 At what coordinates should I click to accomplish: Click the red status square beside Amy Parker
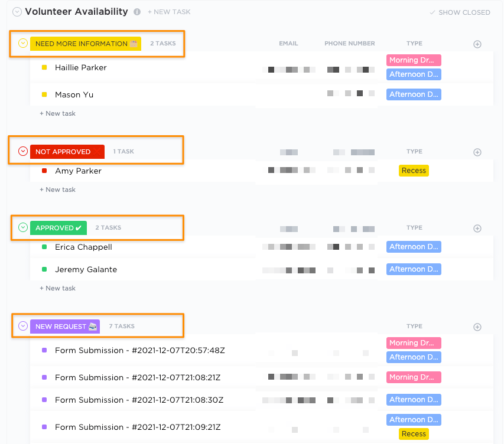(44, 171)
